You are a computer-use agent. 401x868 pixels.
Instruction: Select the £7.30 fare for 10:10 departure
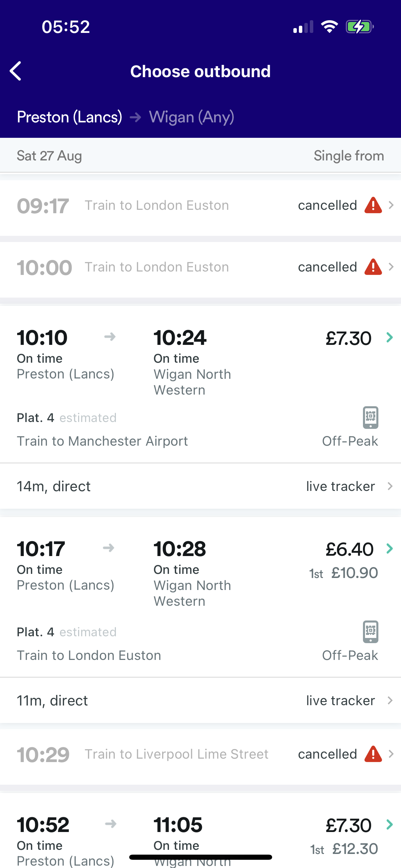349,338
